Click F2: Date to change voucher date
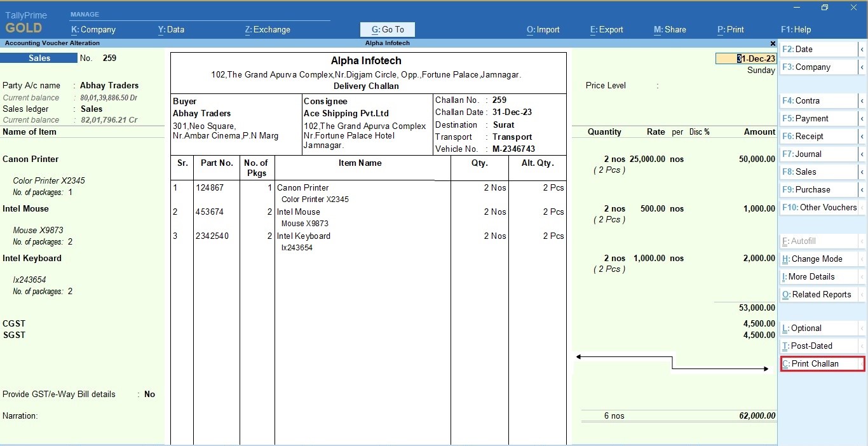 820,49
